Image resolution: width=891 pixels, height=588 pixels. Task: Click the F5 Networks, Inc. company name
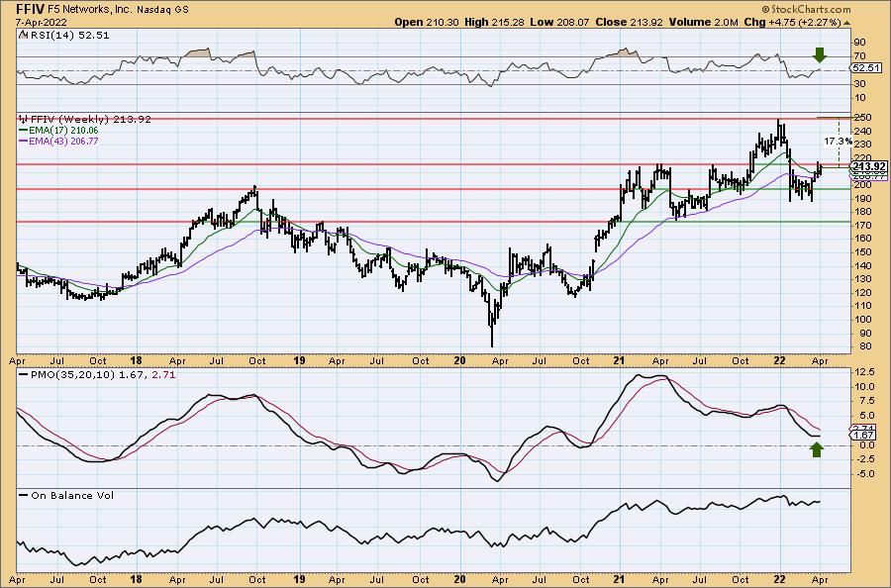tap(91, 10)
